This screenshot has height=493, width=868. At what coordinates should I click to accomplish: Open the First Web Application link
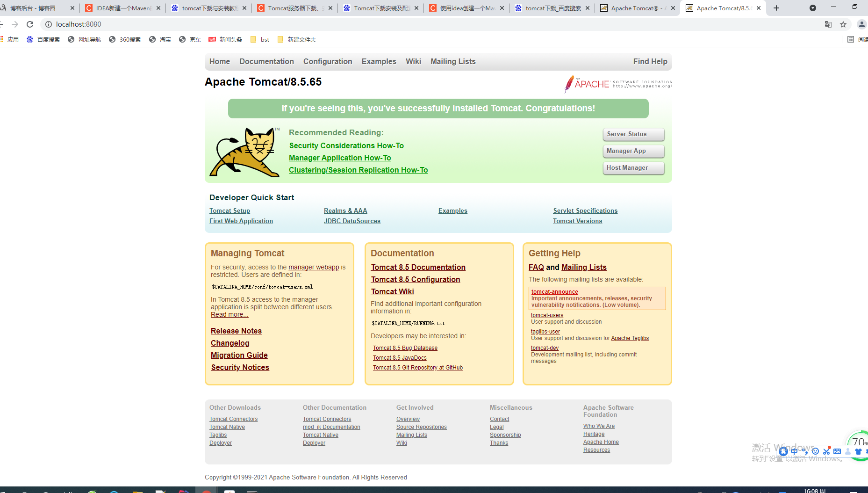coord(241,221)
